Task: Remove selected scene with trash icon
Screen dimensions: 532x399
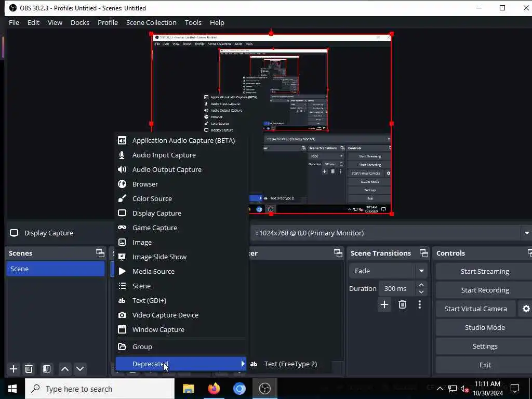Action: 29,369
